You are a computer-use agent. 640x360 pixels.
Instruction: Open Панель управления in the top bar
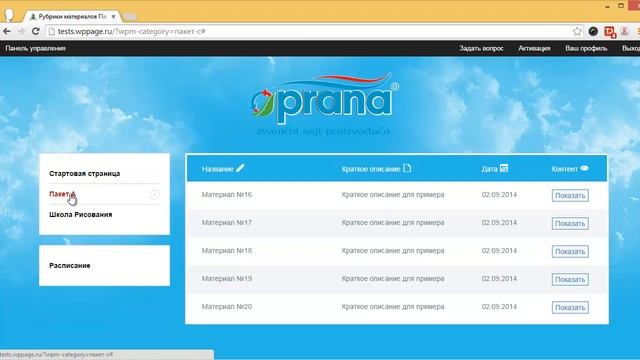(x=36, y=48)
